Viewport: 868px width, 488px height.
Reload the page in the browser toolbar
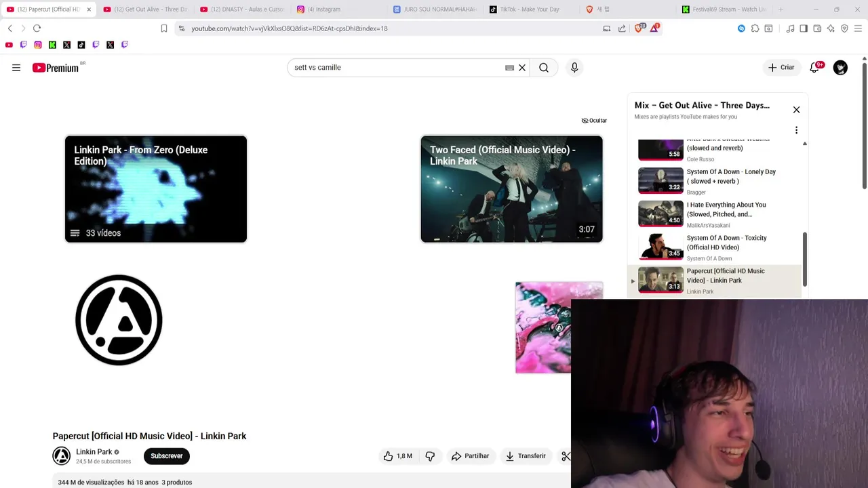coord(37,28)
